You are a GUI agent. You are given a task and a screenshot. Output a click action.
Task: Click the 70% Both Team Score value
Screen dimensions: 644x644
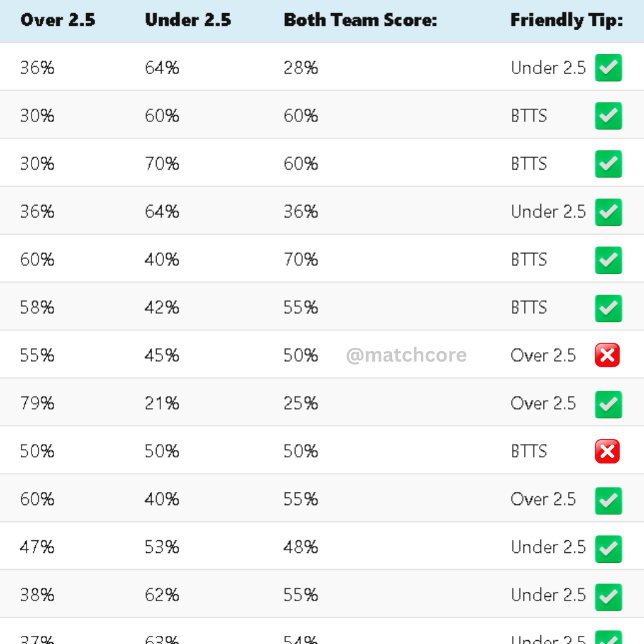[301, 260]
